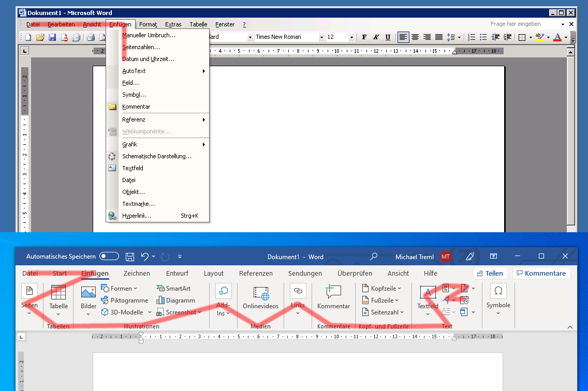Click the Bilder picture icon in the ribbon
Viewport: 588px width, 391px height.
click(89, 292)
